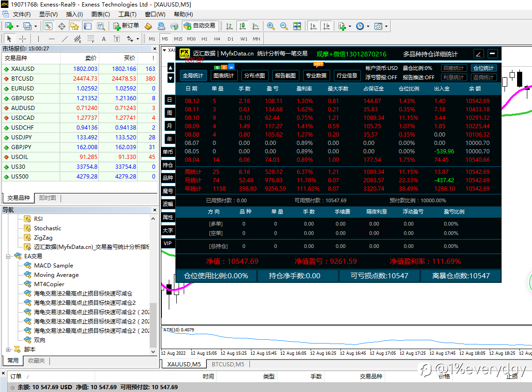Switch to W1 timeframe

point(244,39)
